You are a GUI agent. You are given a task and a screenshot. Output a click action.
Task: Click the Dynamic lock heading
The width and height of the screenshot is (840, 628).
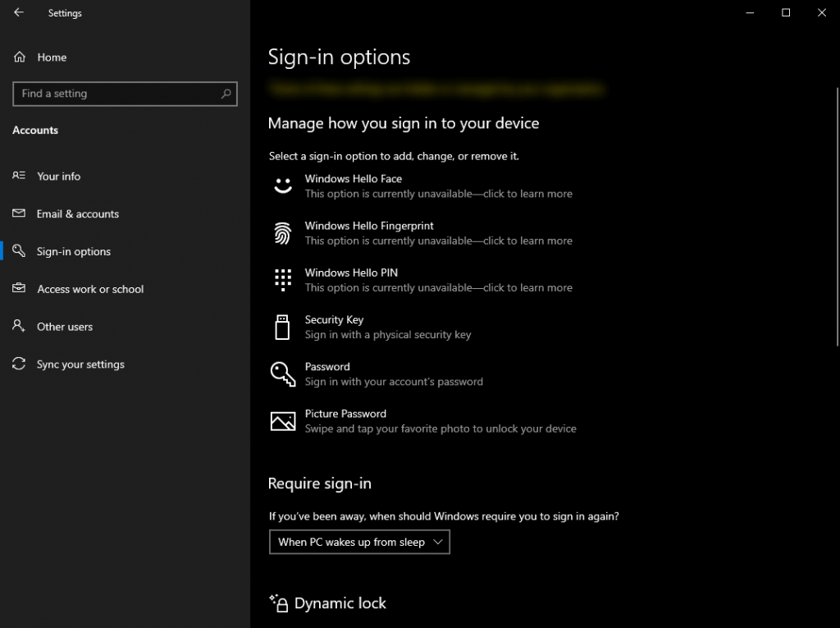[340, 603]
